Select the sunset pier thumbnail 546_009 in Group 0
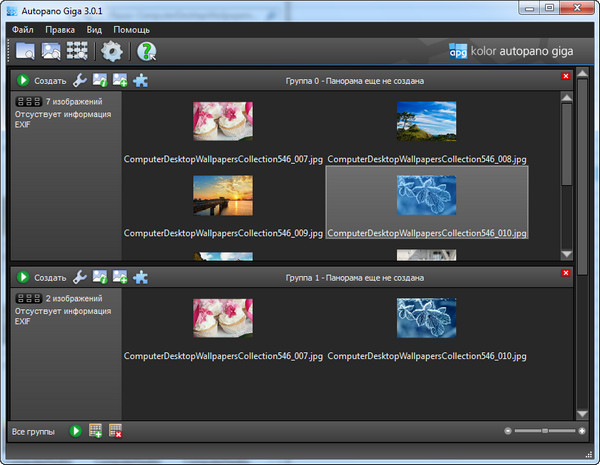 [x=223, y=195]
